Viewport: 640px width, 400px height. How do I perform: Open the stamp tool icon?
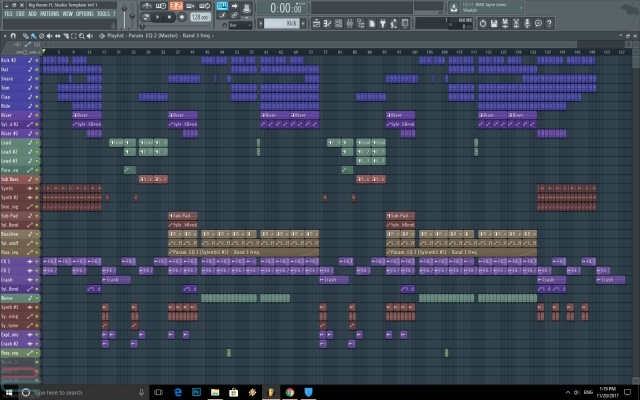247,7
